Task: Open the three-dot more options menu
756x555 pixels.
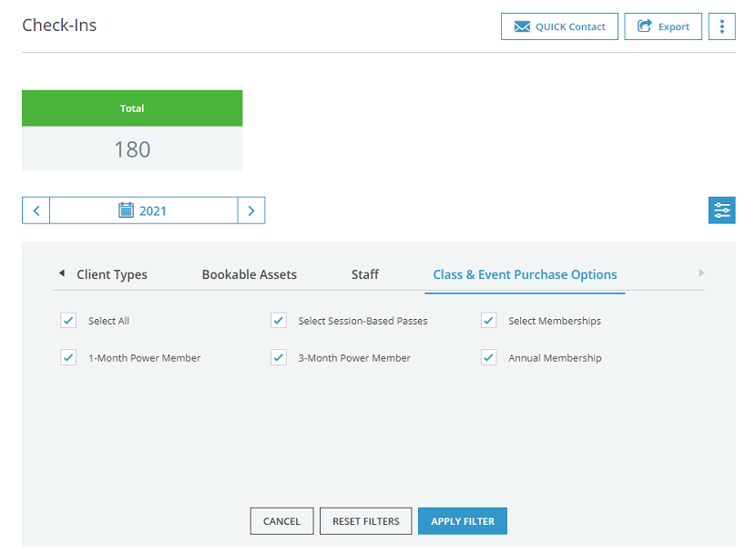Action: pos(721,26)
